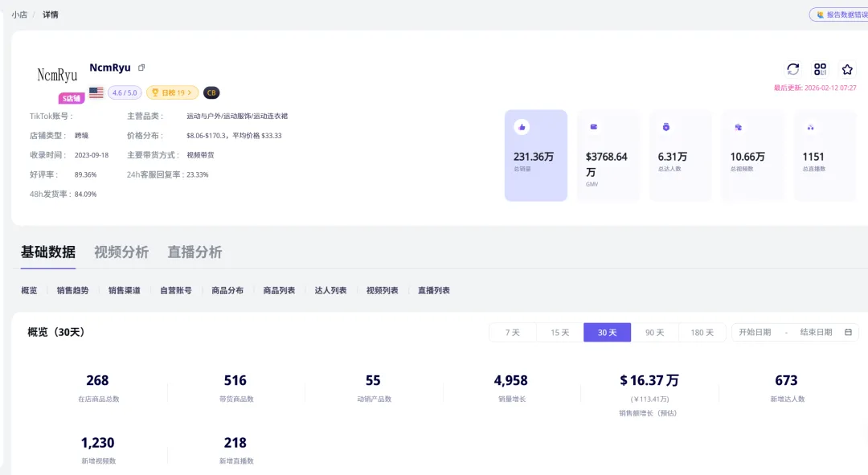
Task: Open the QR code panel icon
Action: coord(819,70)
